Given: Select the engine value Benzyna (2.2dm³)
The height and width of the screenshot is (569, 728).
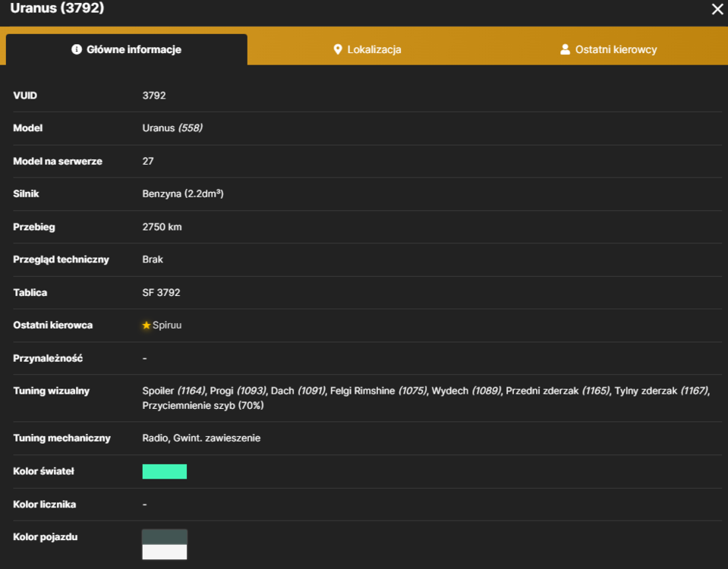Looking at the screenshot, I should [x=183, y=194].
